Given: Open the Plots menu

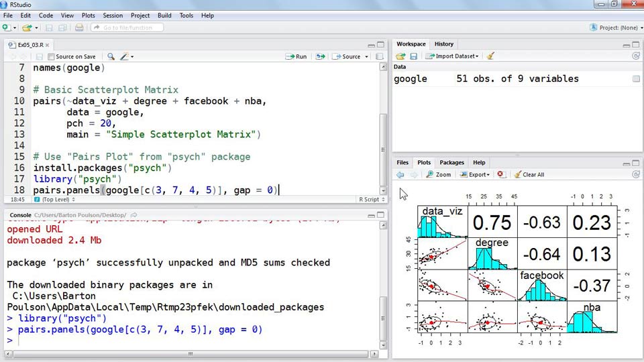Looking at the screenshot, I should [x=89, y=15].
